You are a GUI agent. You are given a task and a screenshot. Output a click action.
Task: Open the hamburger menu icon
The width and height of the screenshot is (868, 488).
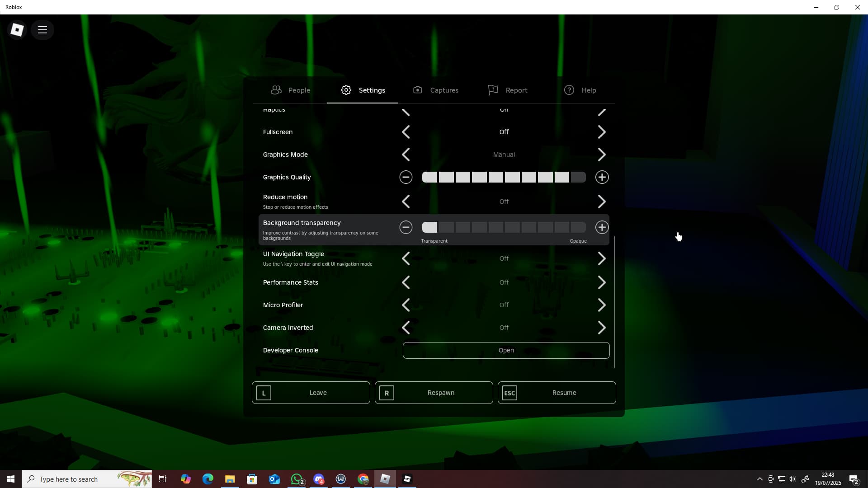(42, 30)
